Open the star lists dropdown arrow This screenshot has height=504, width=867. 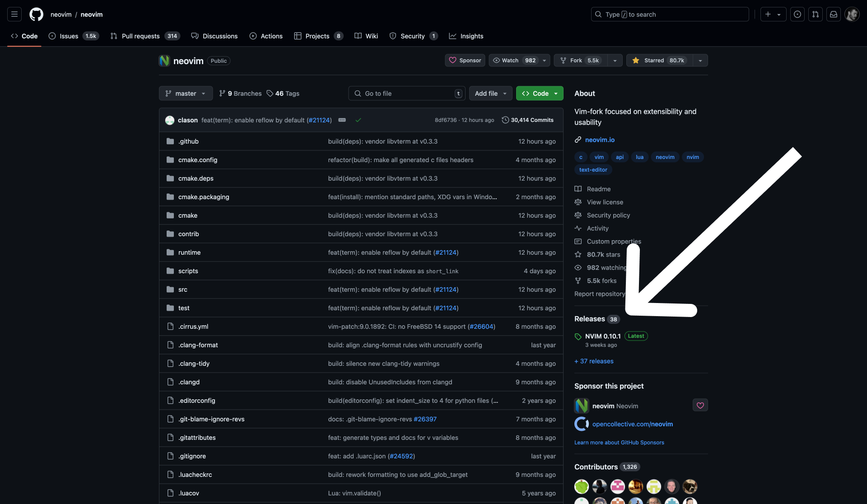coord(700,61)
